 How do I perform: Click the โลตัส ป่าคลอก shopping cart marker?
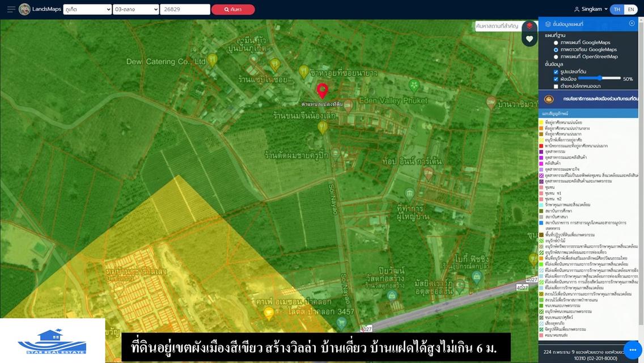(341, 323)
